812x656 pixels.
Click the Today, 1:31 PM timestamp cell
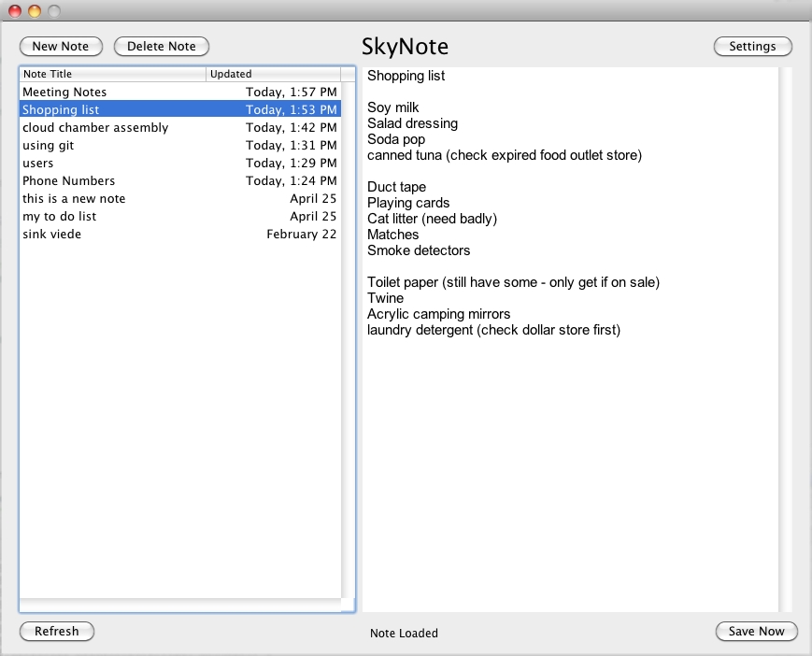(x=291, y=145)
